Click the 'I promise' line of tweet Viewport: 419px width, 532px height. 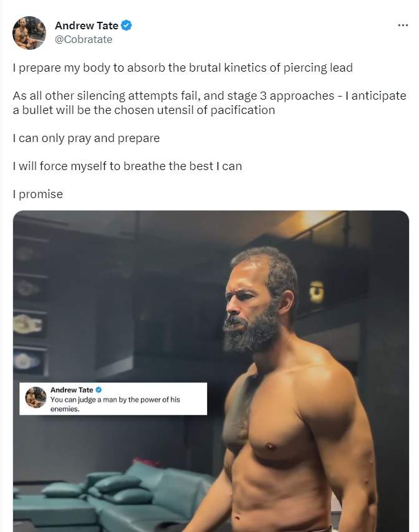[38, 194]
